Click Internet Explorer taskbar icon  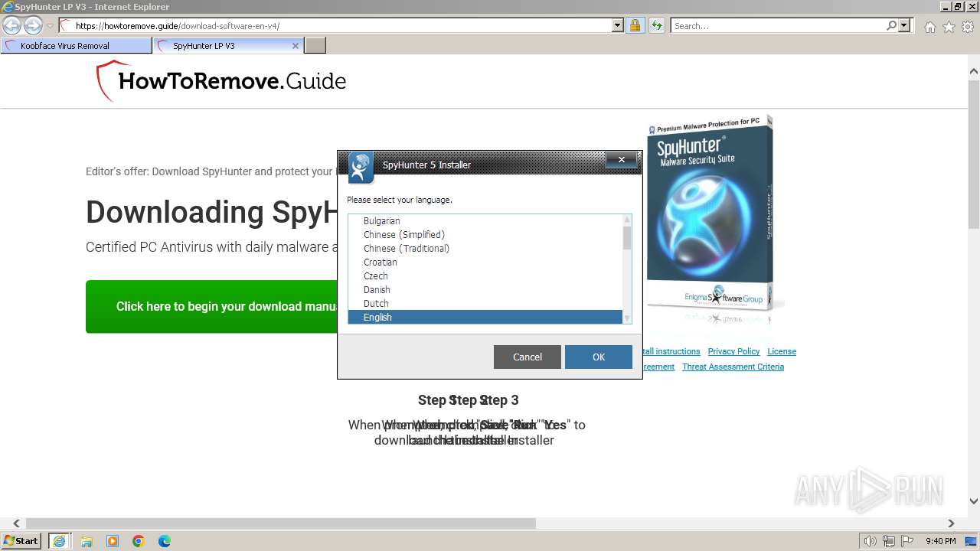click(x=60, y=541)
